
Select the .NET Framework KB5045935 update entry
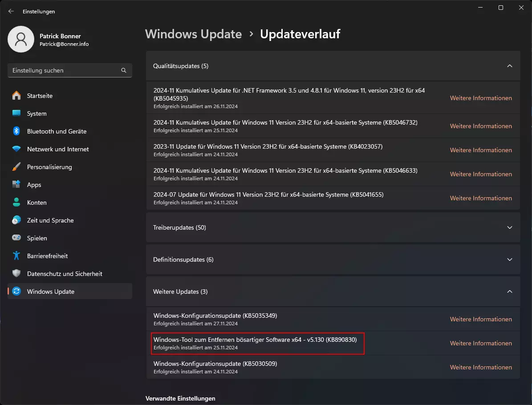[x=333, y=97]
